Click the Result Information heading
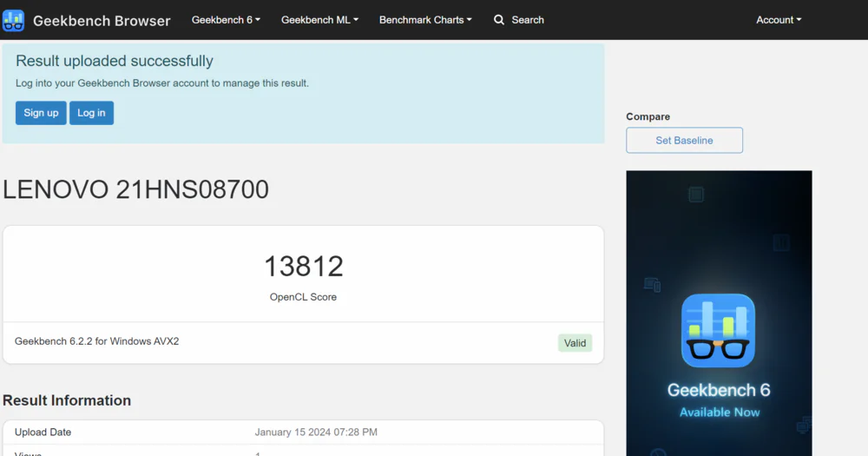The image size is (868, 456). coord(67,400)
